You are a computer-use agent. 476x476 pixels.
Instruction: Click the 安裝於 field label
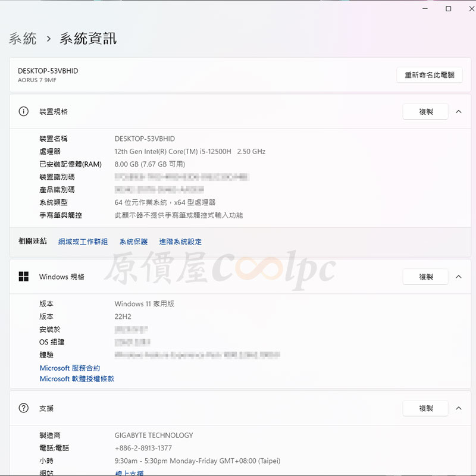coord(50,330)
